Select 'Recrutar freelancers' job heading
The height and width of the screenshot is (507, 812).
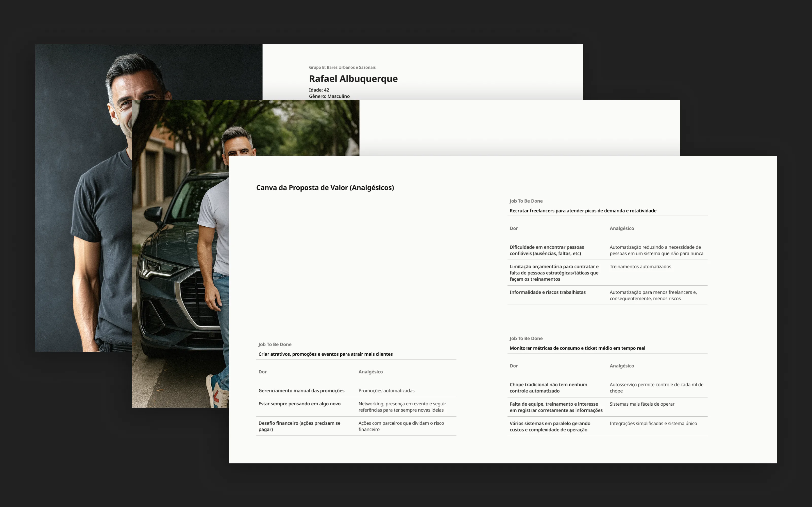pyautogui.click(x=583, y=211)
